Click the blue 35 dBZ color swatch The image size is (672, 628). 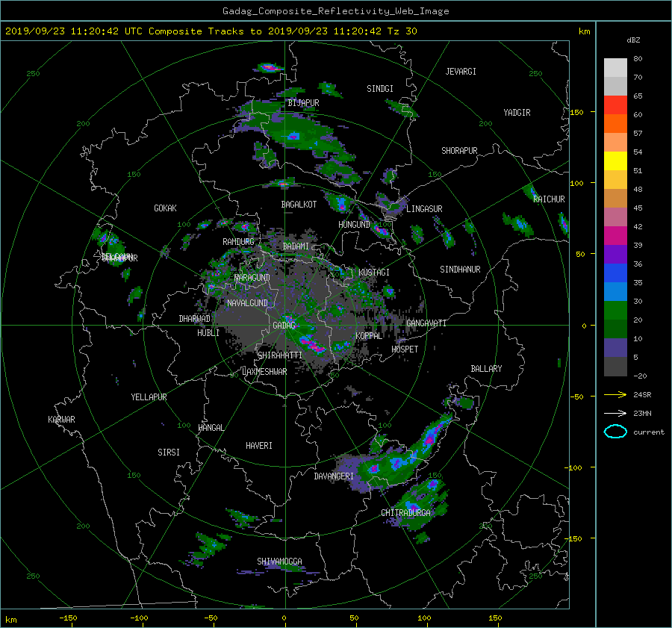[x=615, y=273]
